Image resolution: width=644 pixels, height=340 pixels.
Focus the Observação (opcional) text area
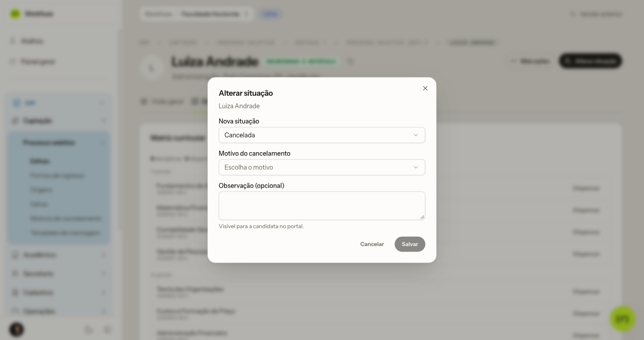[x=322, y=206]
